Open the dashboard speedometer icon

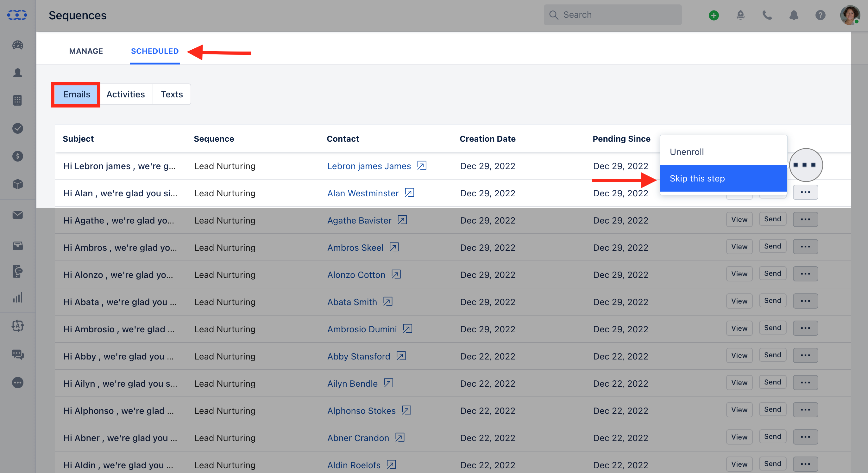pyautogui.click(x=17, y=45)
